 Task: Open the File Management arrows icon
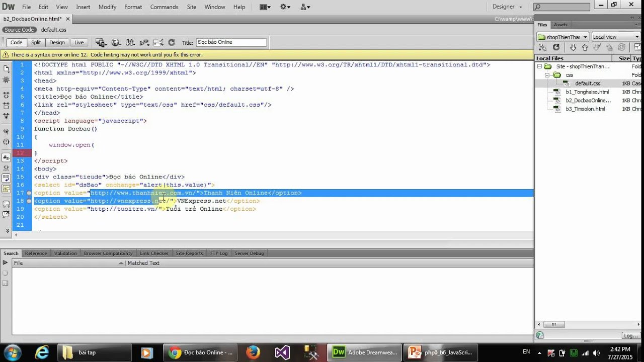[x=130, y=43]
